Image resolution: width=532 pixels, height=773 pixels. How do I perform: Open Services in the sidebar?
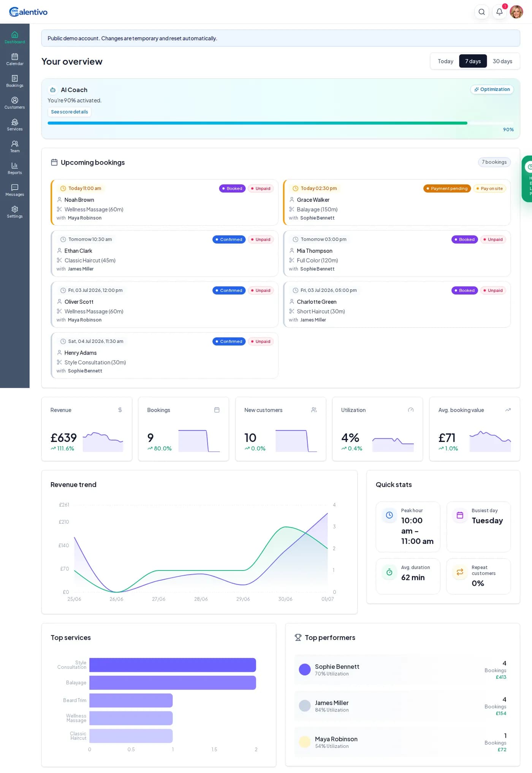pyautogui.click(x=14, y=125)
